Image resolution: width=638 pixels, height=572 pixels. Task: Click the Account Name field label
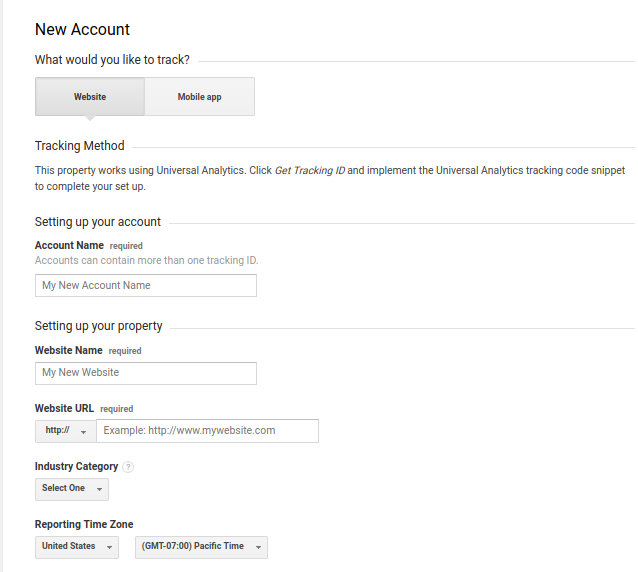coord(69,245)
